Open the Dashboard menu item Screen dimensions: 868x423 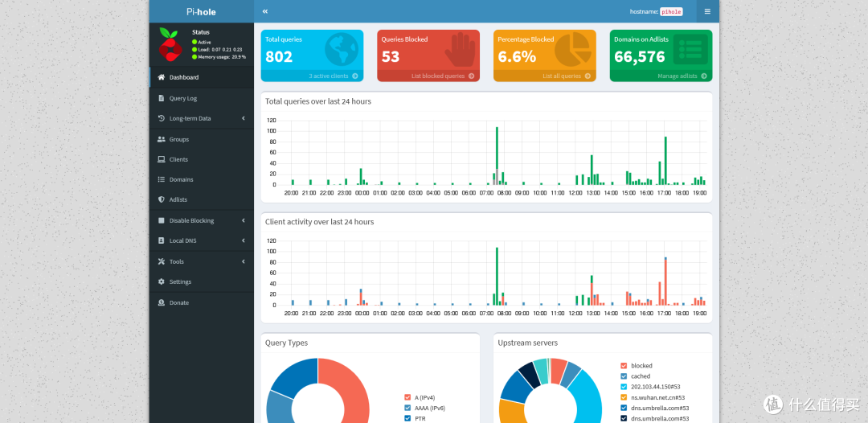(x=202, y=77)
